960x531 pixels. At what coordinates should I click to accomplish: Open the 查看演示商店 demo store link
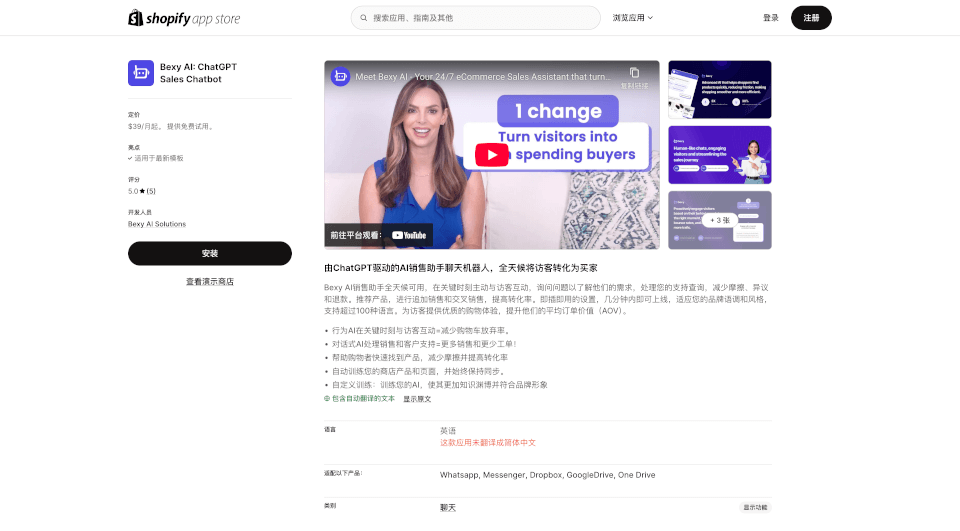click(x=210, y=282)
